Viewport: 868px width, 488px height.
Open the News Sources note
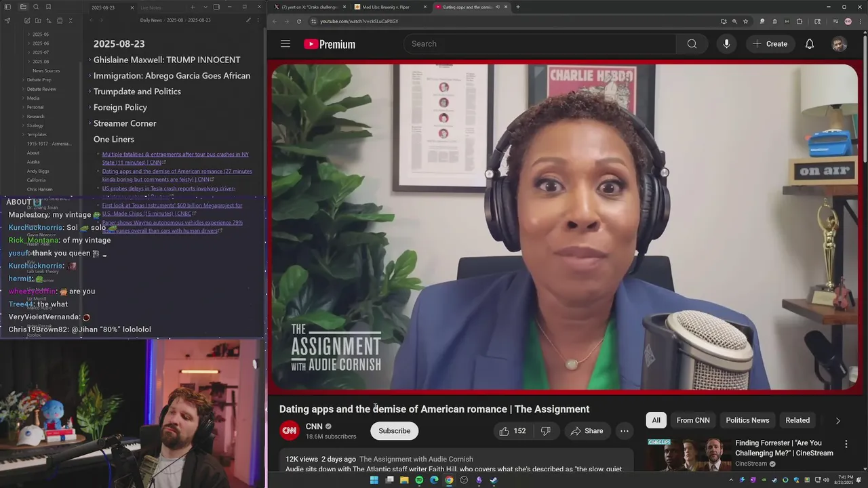click(x=46, y=70)
